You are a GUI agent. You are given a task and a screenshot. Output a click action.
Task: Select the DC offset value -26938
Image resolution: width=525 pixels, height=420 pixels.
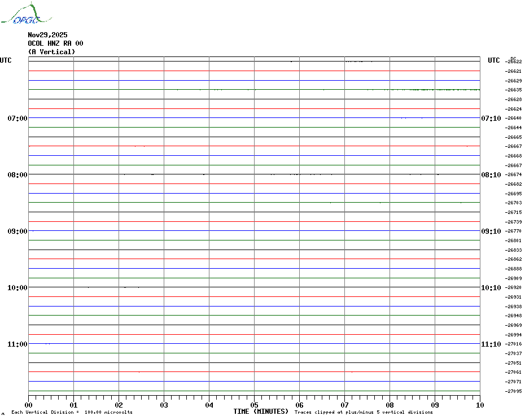pos(513,307)
